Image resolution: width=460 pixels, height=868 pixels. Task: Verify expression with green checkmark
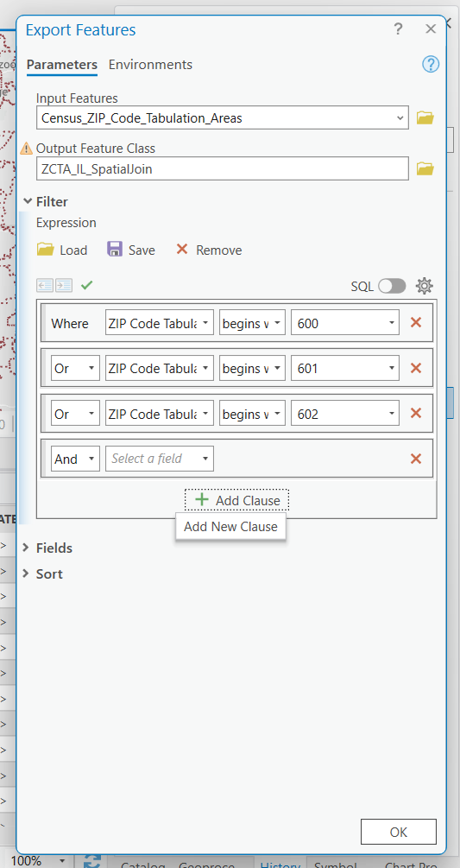[87, 285]
